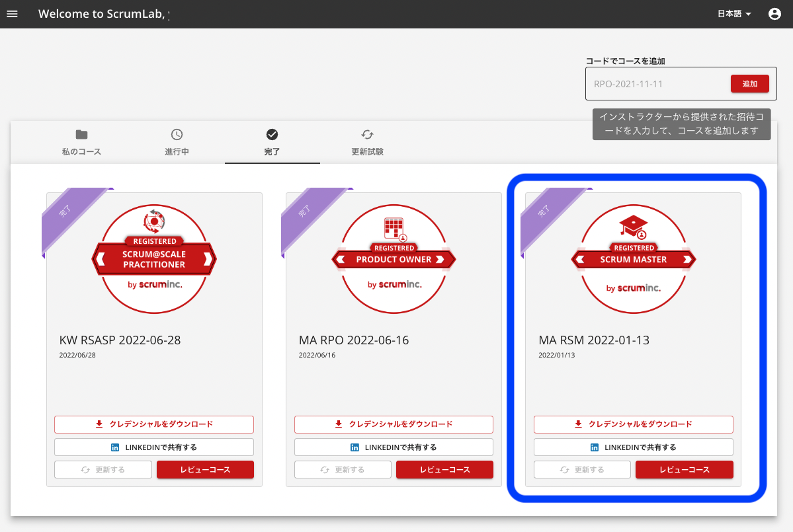Click the LinkedIn logo on MA RPO card
The height and width of the screenshot is (532, 793).
pyautogui.click(x=355, y=447)
